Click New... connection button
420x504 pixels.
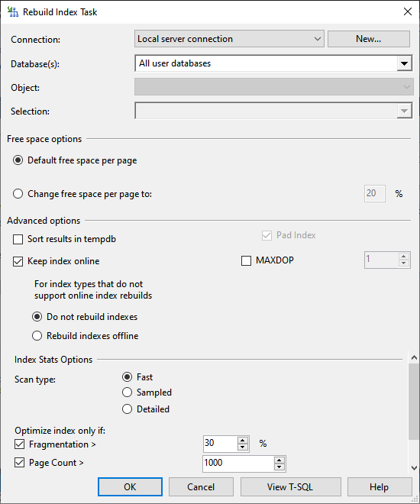pos(369,39)
